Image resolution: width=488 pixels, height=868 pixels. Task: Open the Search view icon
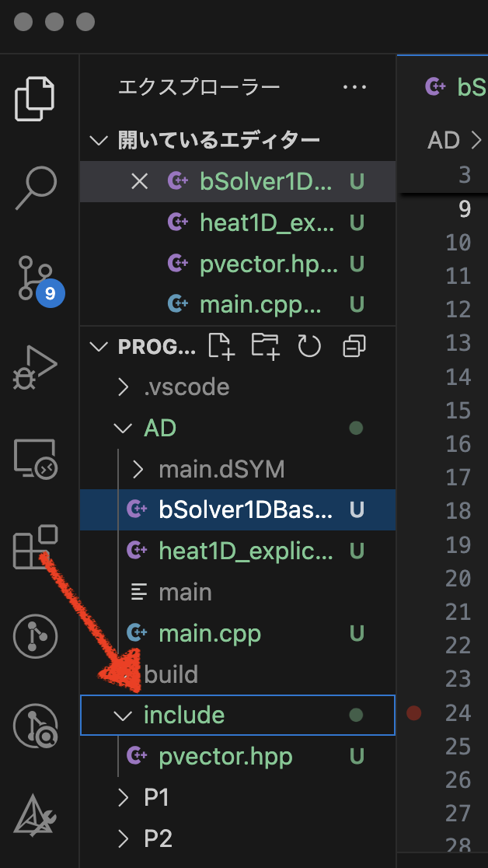pyautogui.click(x=37, y=188)
